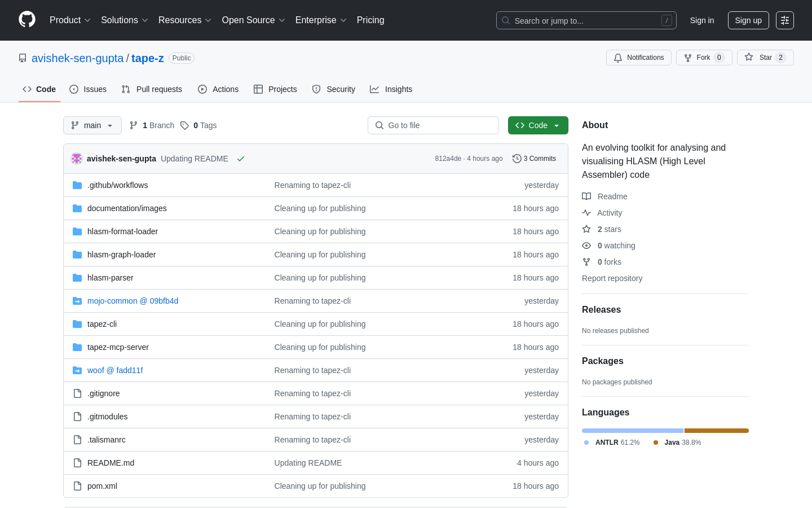Click the tag icon next to 0 Tags
812x508 pixels.
184,125
